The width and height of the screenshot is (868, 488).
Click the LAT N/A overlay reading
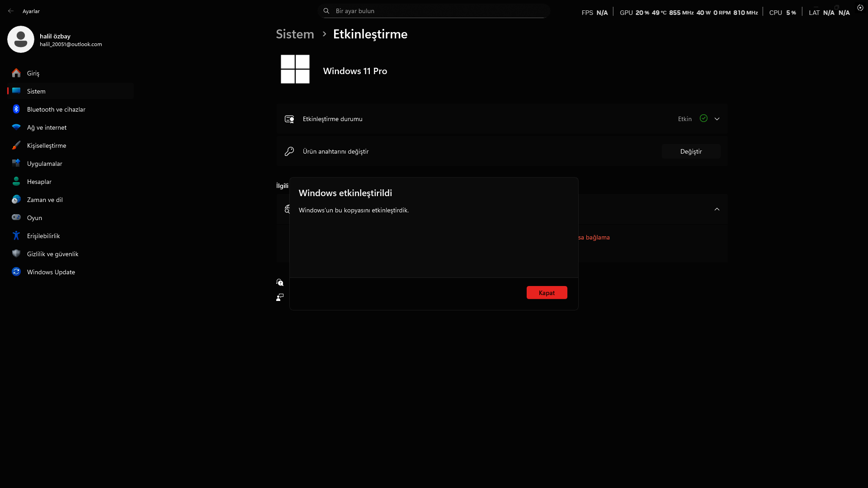point(821,13)
